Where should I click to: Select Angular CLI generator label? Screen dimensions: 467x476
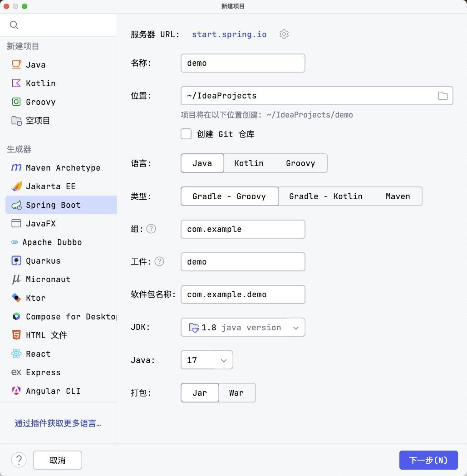tap(53, 391)
